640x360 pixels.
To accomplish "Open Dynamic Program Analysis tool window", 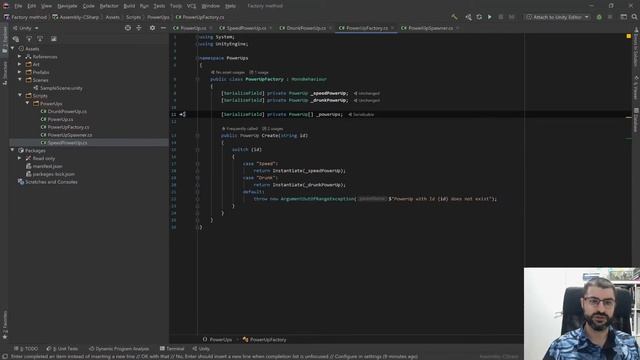I will point(119,349).
